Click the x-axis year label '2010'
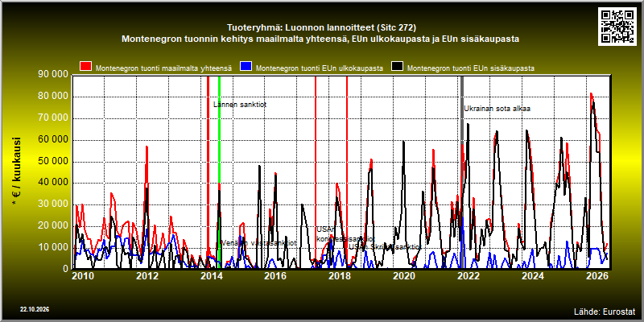 tap(83, 276)
